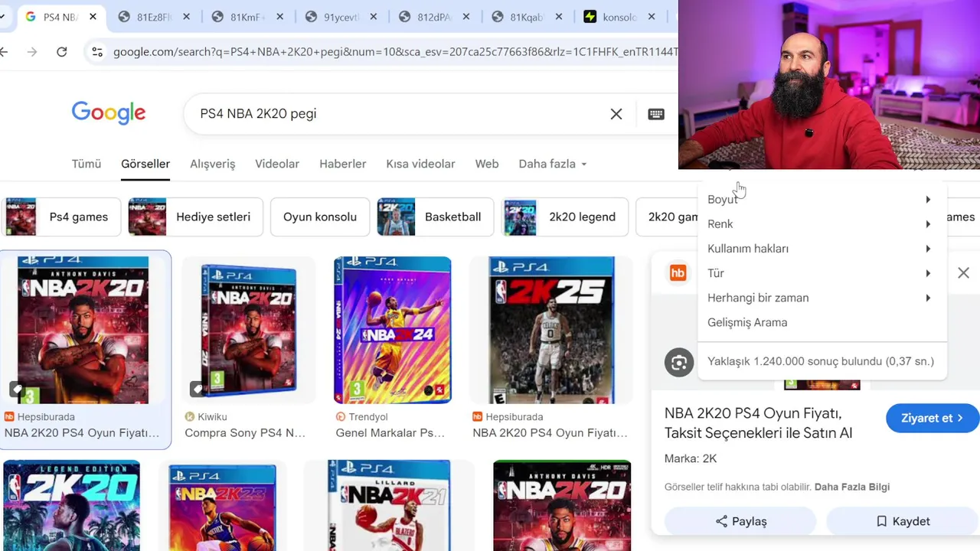The image size is (980, 551).
Task: Open the Kısa videolar search tab
Action: 420,164
